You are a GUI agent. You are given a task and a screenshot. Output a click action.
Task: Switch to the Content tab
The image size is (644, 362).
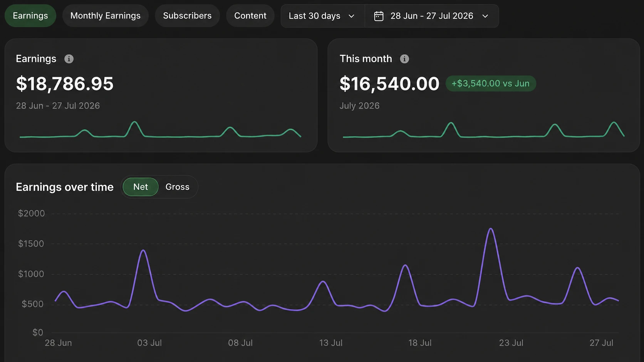coord(250,16)
